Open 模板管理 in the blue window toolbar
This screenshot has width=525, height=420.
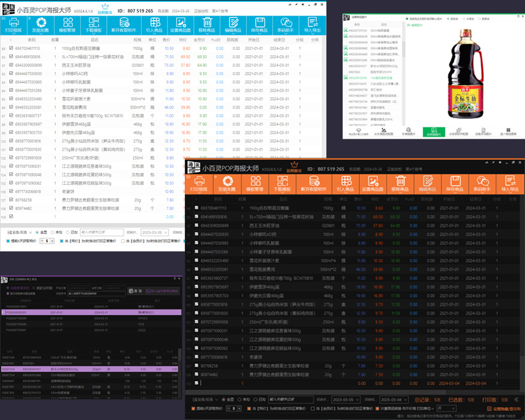coord(67,25)
